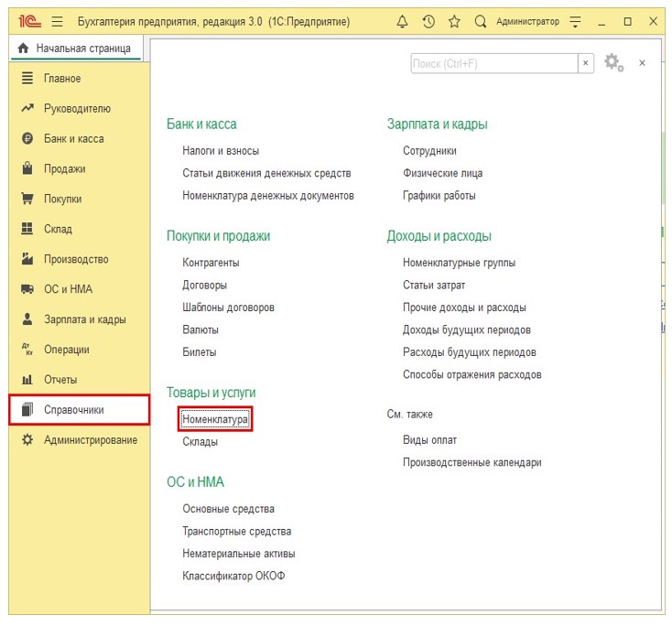Open the history clock icon
The width and height of the screenshot is (672, 626).
[428, 21]
